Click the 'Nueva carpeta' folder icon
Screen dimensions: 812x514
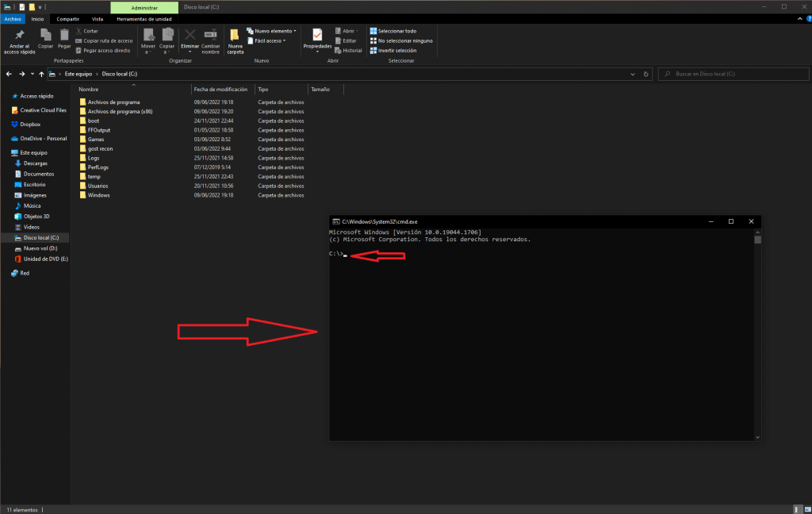(x=235, y=36)
